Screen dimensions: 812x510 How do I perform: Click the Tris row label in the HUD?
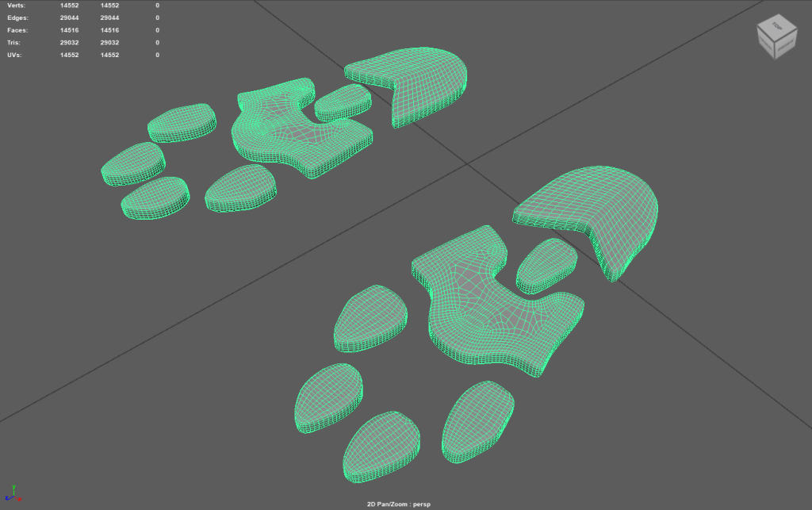tap(14, 42)
